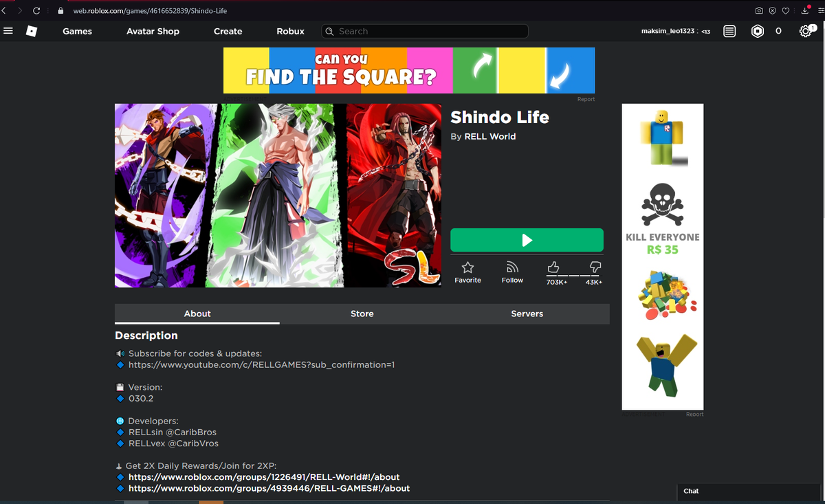Click the address bar padlock icon

[60, 10]
